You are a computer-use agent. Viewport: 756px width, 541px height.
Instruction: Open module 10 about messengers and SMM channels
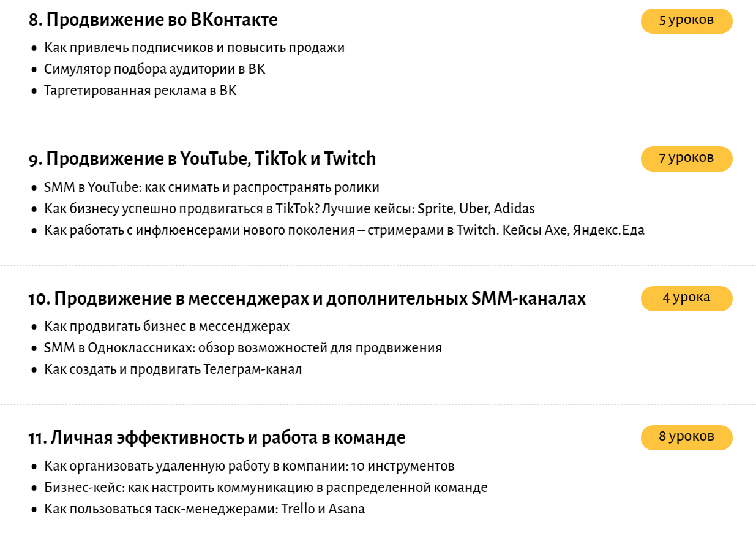tap(307, 299)
